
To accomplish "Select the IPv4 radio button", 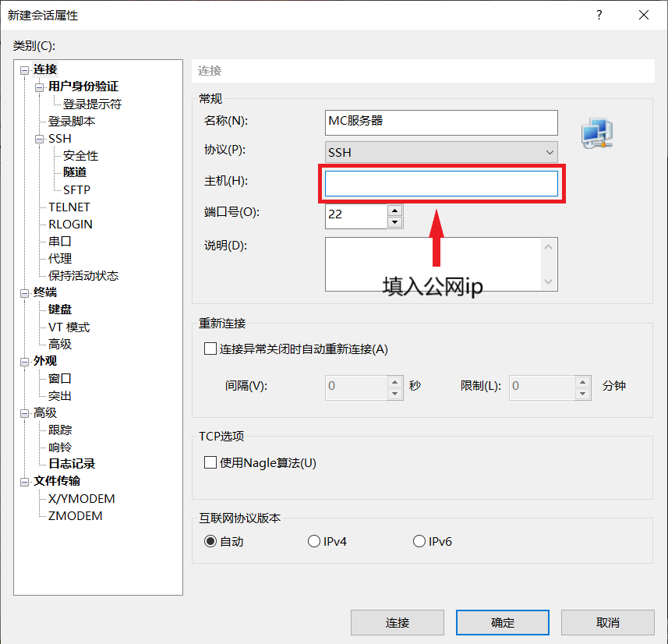I will 314,541.
